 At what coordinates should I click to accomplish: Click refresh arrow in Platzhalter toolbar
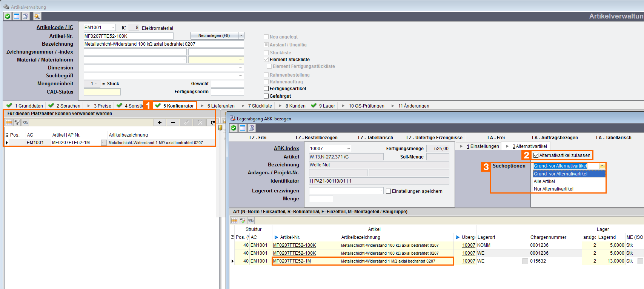pyautogui.click(x=212, y=122)
